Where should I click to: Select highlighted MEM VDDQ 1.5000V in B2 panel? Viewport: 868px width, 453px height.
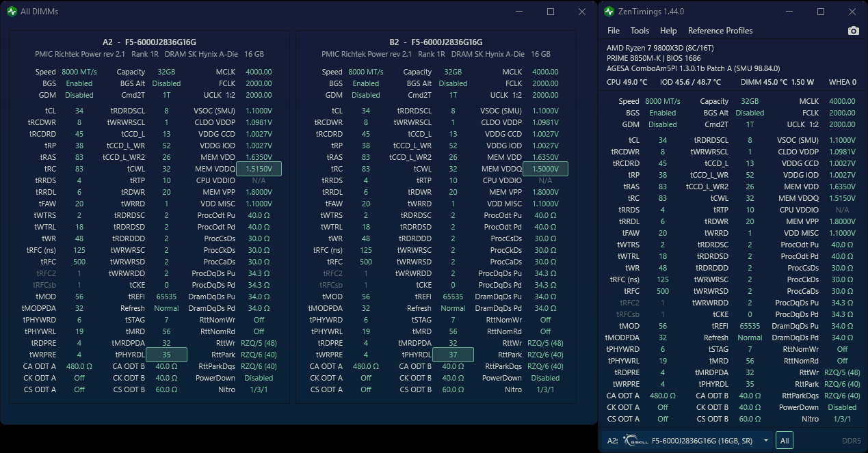[545, 169]
